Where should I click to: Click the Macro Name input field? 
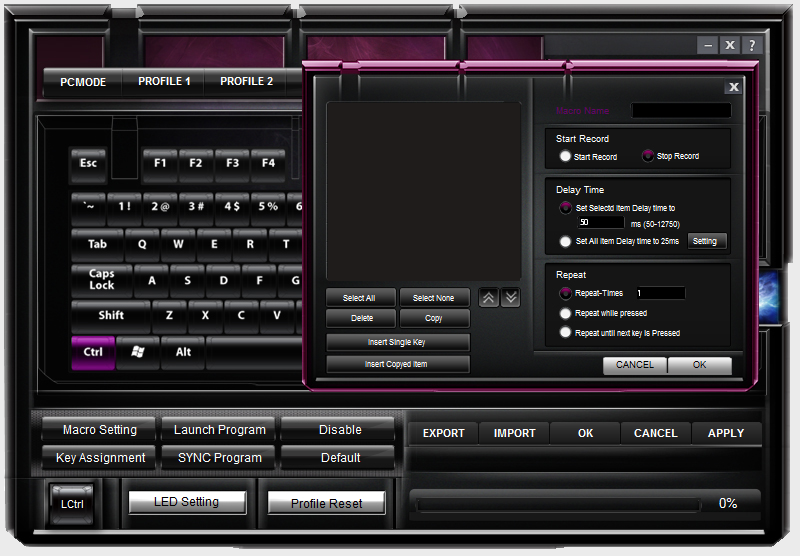pos(681,111)
